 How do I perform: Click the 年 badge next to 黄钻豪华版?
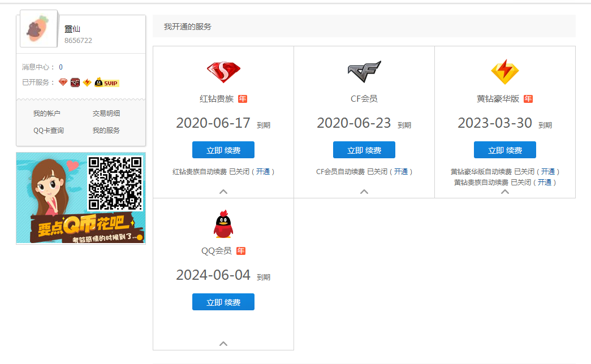pyautogui.click(x=528, y=99)
